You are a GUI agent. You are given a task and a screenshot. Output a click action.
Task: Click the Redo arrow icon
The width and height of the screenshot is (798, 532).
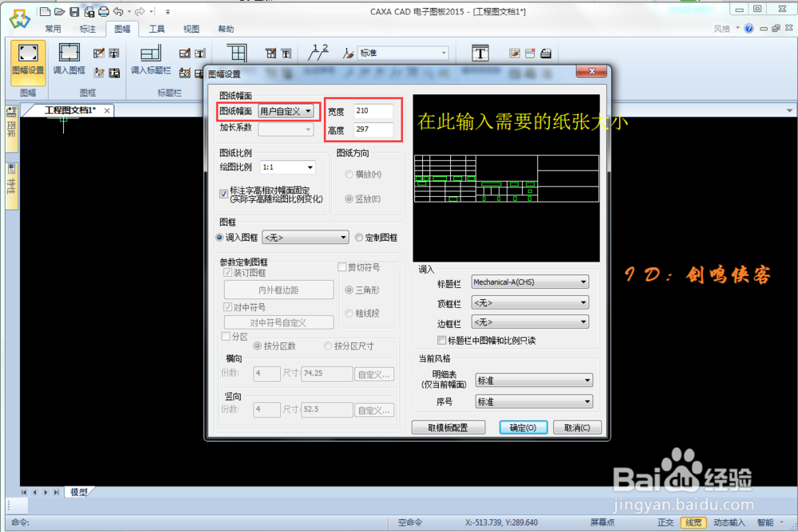(x=140, y=11)
